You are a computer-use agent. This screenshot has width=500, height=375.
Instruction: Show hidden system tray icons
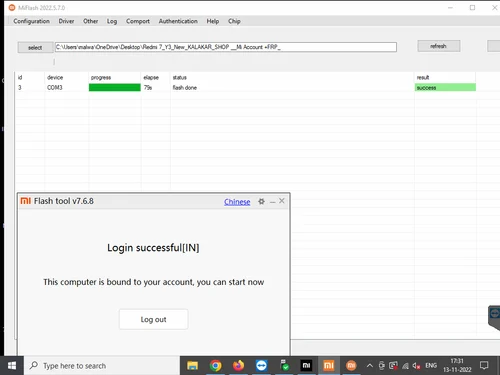[x=370, y=366]
